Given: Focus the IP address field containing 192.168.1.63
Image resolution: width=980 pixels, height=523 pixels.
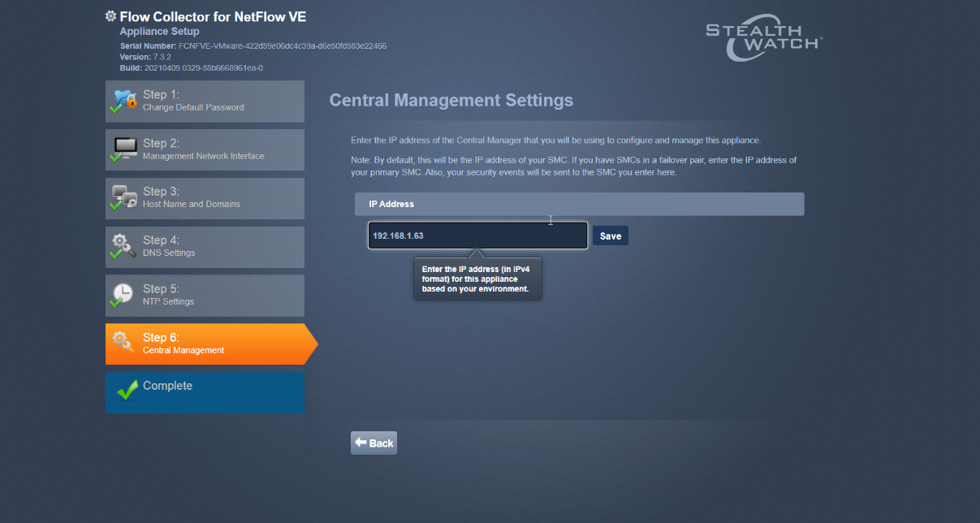Looking at the screenshot, I should pyautogui.click(x=477, y=236).
